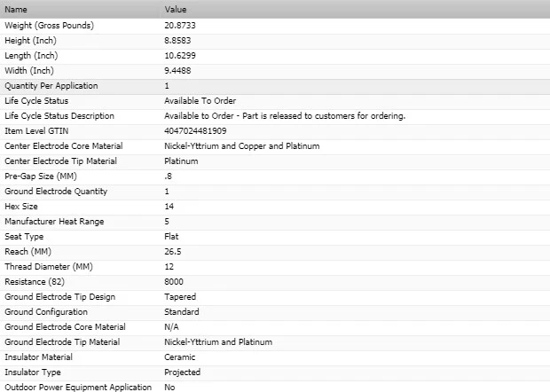The height and width of the screenshot is (392, 550).
Task: Click the Quantity Per Application row label
Action: point(51,86)
